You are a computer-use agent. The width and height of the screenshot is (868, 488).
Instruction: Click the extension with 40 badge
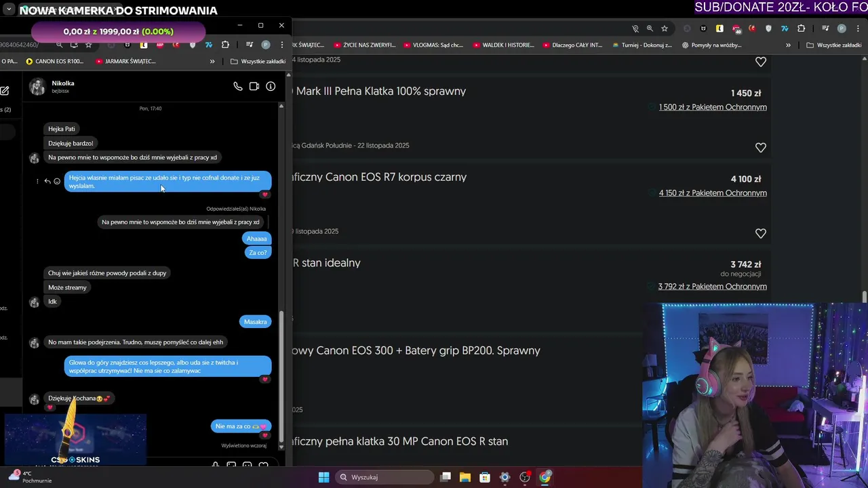tap(736, 28)
